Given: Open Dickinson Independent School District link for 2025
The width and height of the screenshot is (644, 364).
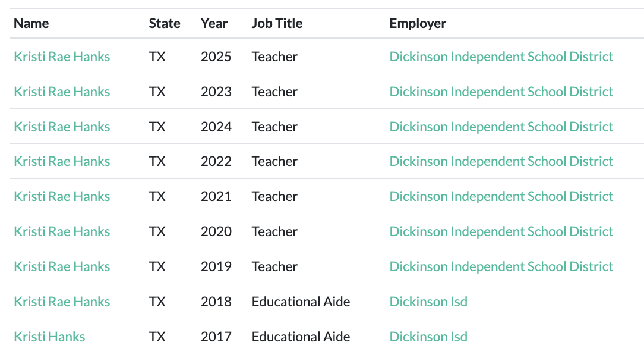Looking at the screenshot, I should point(501,57).
